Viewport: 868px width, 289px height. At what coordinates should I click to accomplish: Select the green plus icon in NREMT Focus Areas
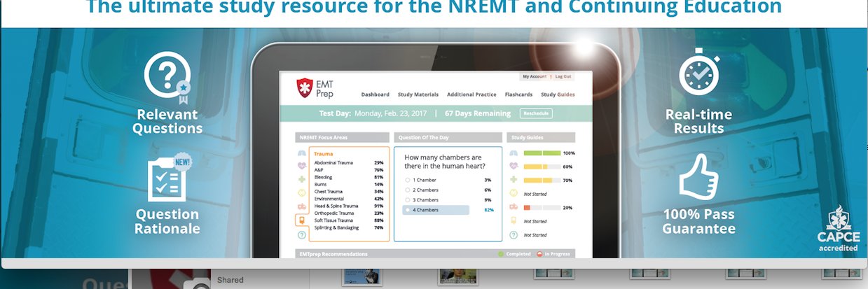click(x=302, y=179)
